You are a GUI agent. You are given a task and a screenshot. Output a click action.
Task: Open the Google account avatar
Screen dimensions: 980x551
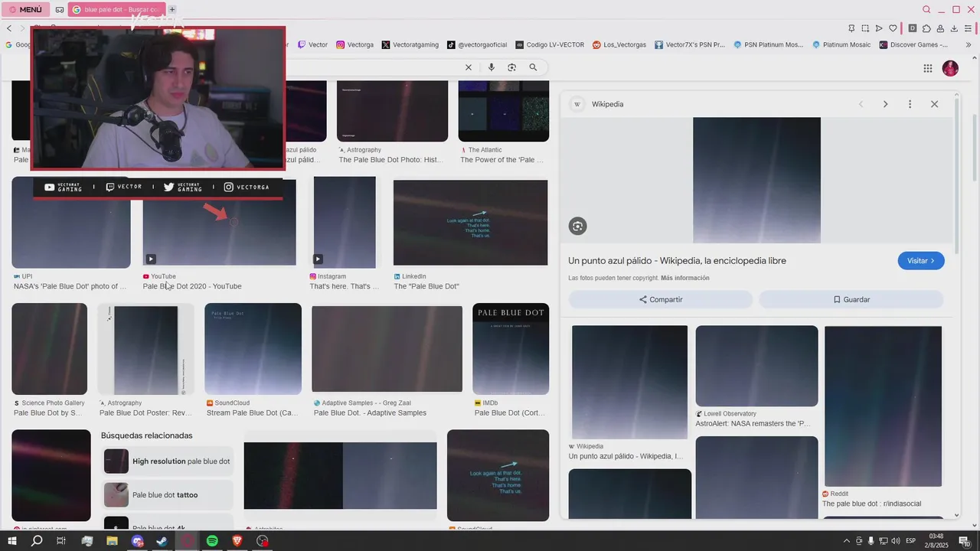pos(950,68)
